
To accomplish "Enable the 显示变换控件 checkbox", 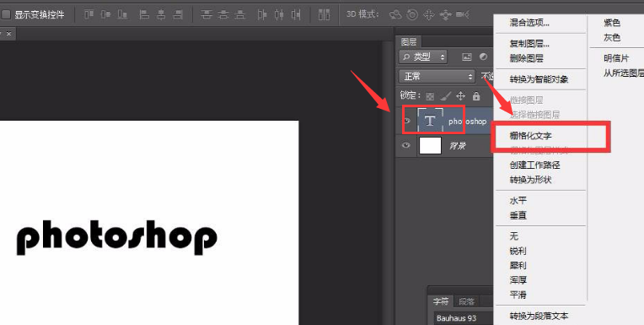I will tap(6, 15).
